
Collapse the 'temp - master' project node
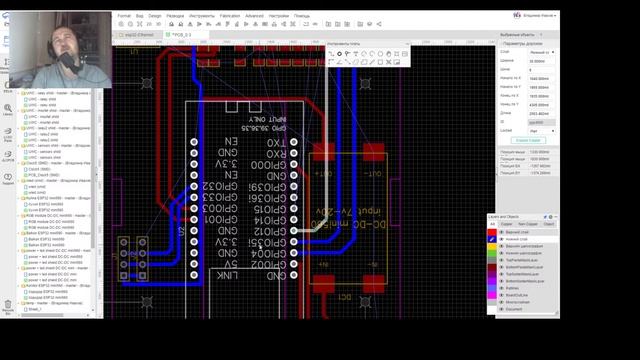pos(19,303)
